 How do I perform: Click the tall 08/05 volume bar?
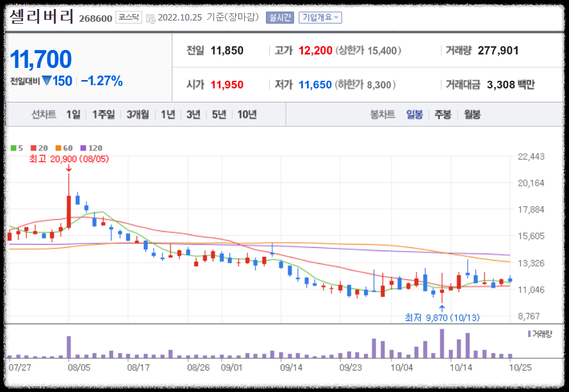[x=69, y=347]
